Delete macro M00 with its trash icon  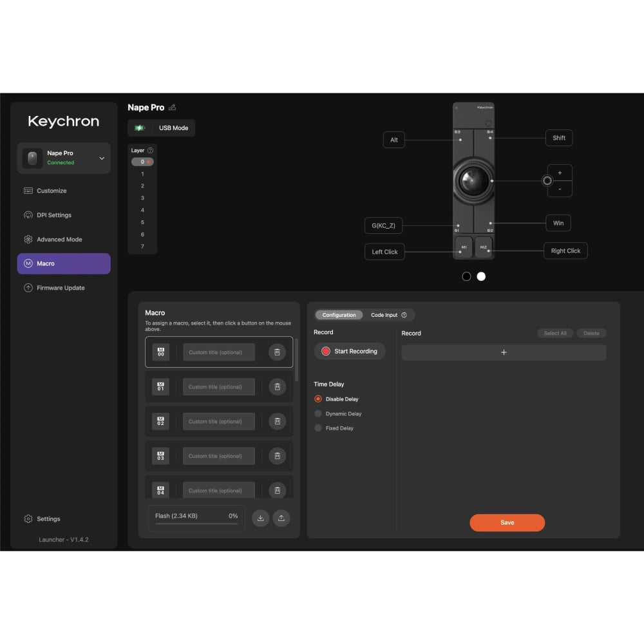[x=277, y=352]
